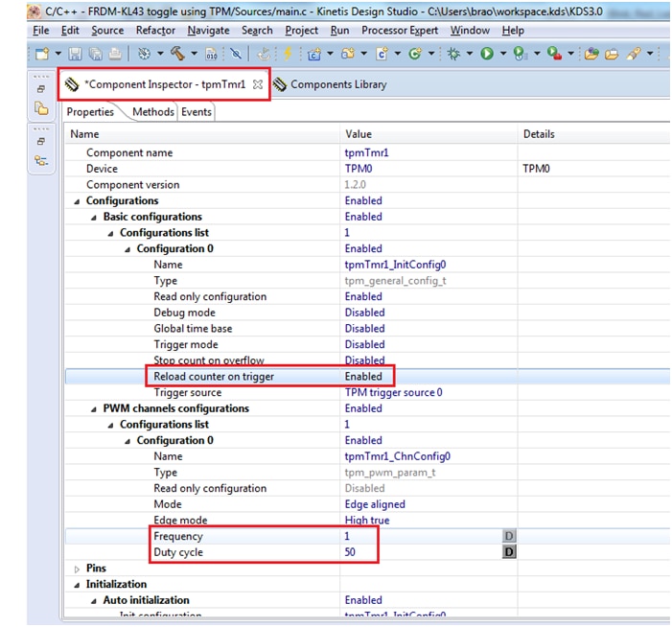The height and width of the screenshot is (627, 672).
Task: Collapse Configuration 0 under PWM channels
Action: coord(127,441)
